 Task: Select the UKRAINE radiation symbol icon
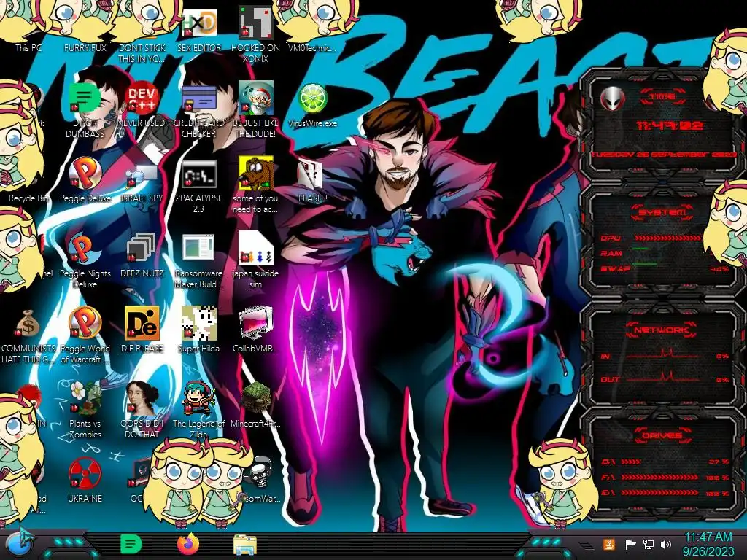click(85, 473)
